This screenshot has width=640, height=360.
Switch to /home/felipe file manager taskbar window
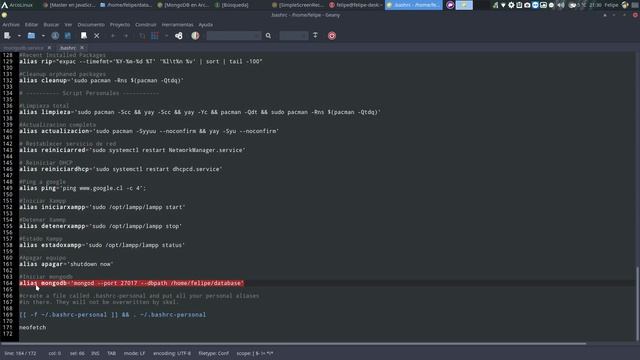click(126, 5)
